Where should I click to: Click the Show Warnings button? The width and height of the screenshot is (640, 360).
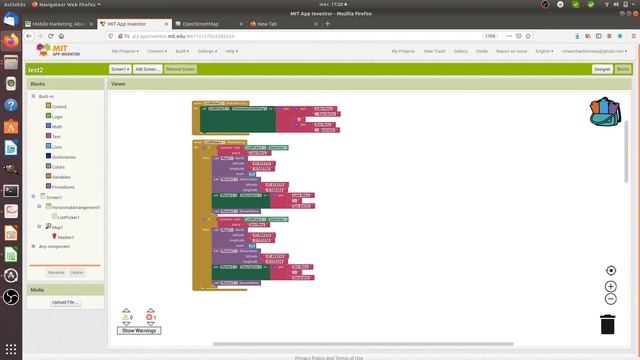(139, 330)
